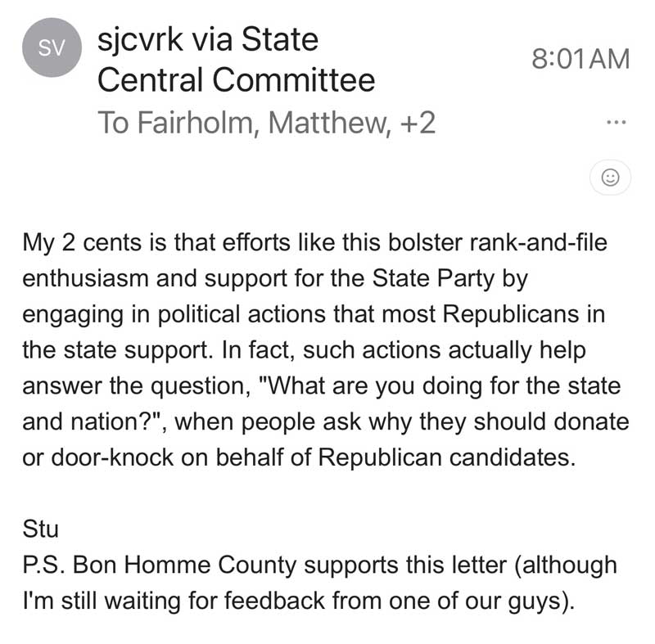
Task: Open sender name sjcvrk
Action: (140, 40)
